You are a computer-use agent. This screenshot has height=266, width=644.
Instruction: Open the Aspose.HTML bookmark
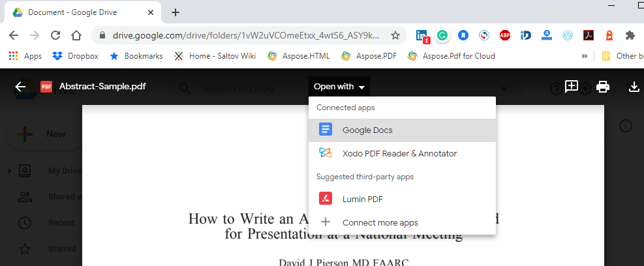tap(299, 56)
